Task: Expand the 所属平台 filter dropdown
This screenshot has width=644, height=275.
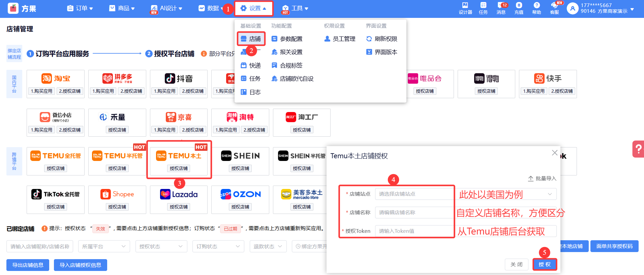Action: (104, 246)
